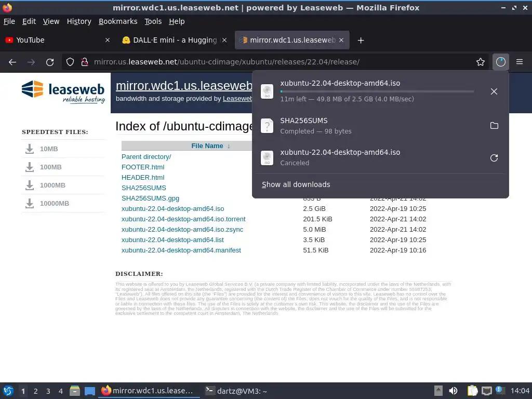Open the tracking protection shield icon

[x=70, y=62]
